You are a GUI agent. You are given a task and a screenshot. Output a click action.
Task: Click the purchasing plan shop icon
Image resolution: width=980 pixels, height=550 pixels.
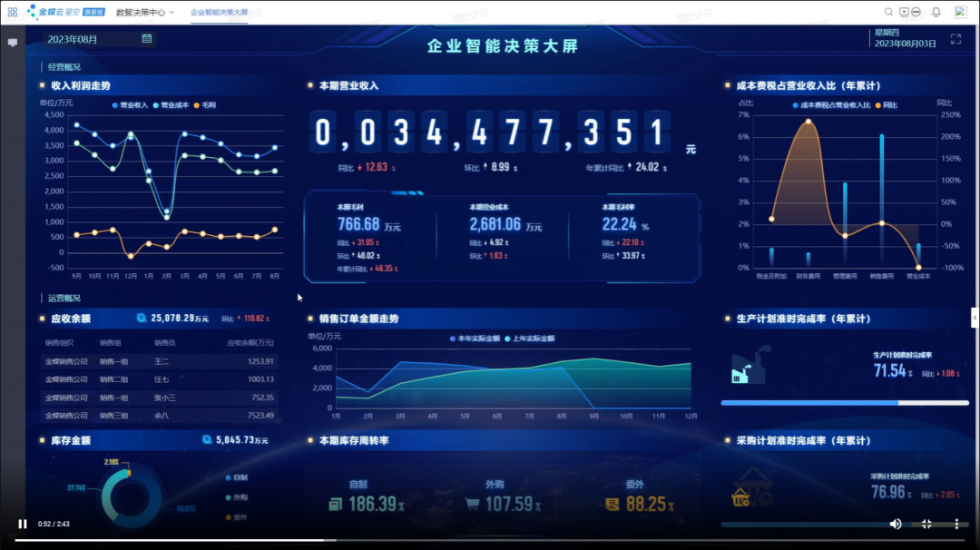(752, 487)
